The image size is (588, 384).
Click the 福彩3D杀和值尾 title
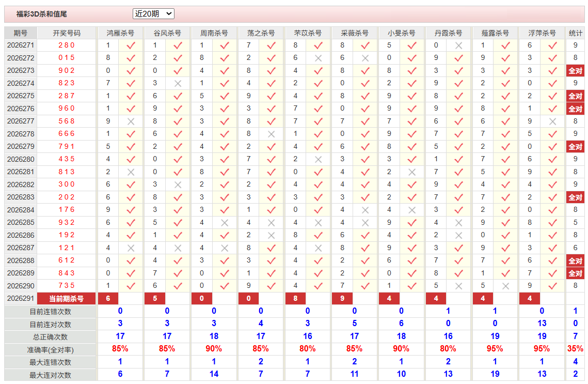41,14
